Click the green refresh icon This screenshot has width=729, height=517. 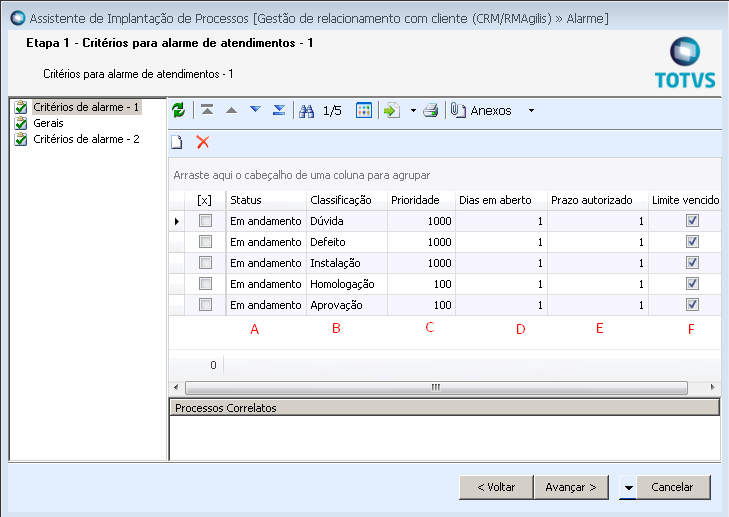tap(179, 110)
